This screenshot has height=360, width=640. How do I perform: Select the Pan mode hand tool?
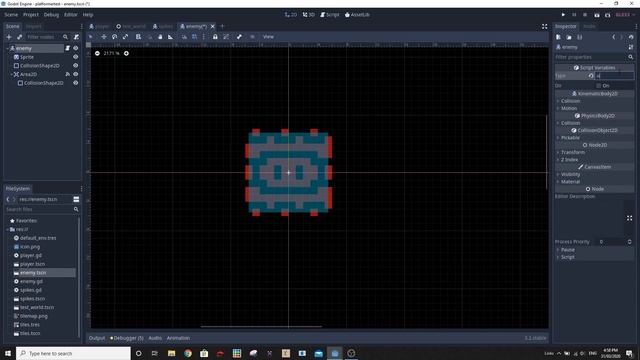point(160,37)
